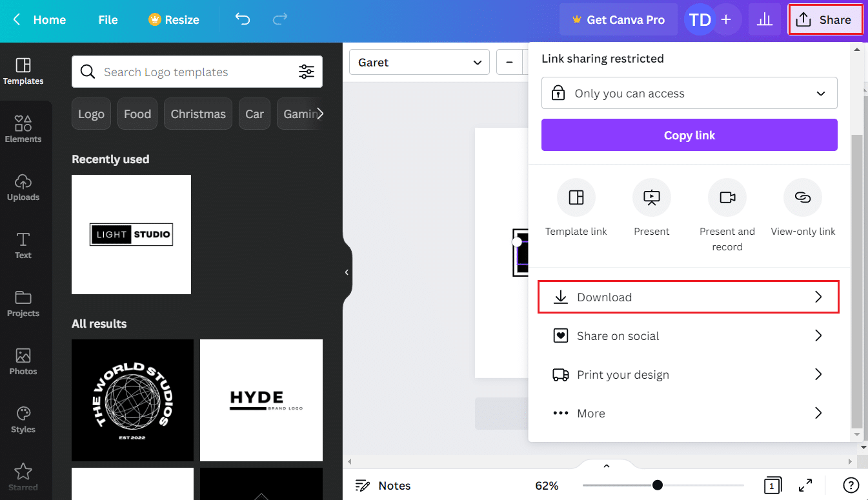Open the Styles sidebar panel
The image size is (868, 500).
tap(23, 419)
